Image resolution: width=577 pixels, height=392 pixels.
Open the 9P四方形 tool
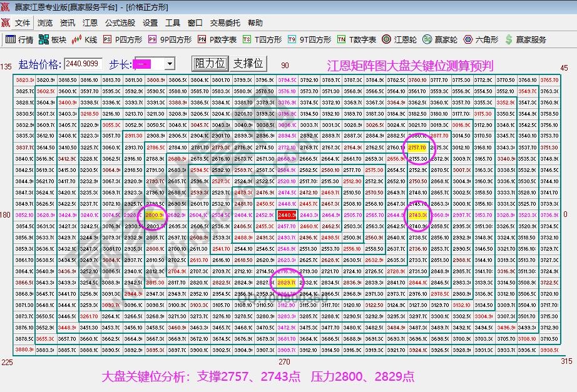(x=166, y=39)
